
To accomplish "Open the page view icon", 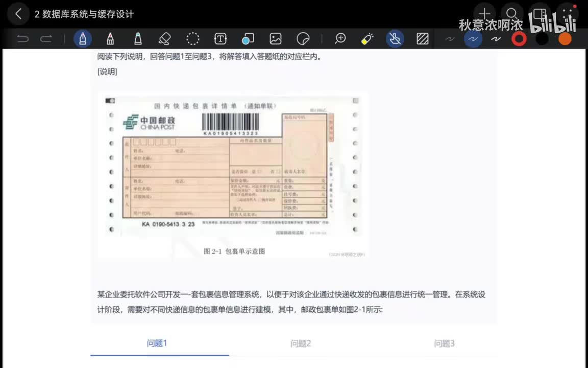I will tap(540, 14).
